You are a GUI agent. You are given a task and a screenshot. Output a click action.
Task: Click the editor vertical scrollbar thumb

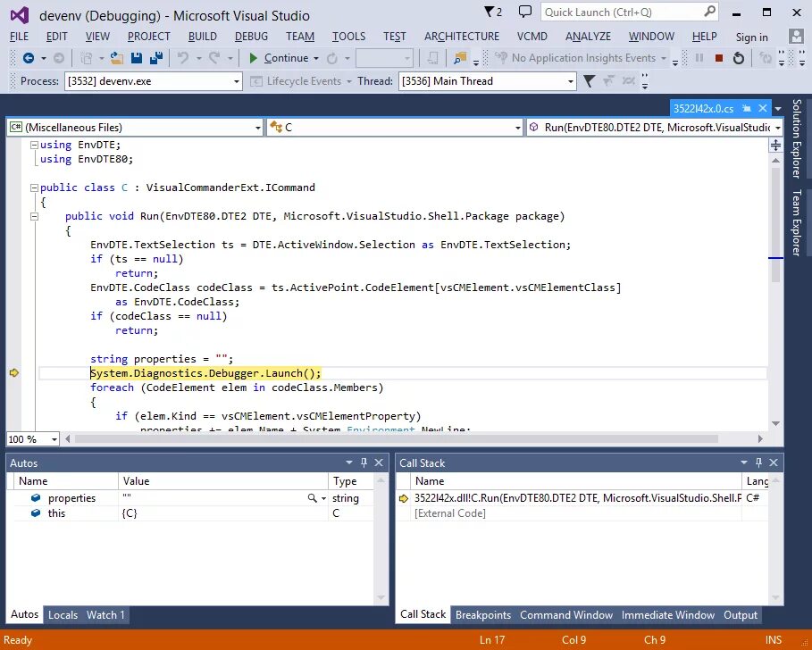coord(775,224)
